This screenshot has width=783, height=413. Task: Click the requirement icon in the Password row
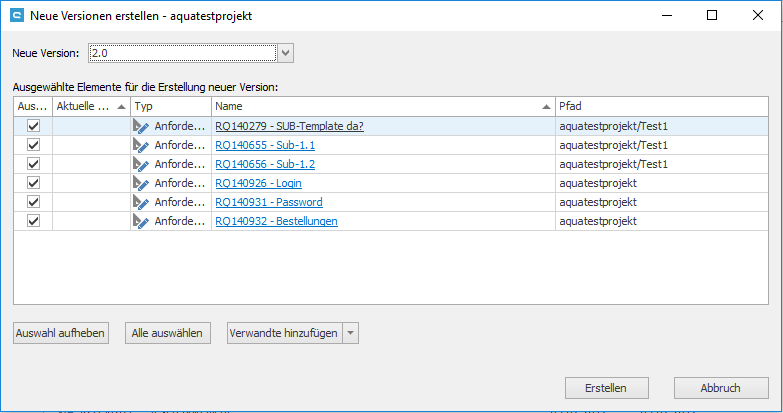click(x=141, y=203)
